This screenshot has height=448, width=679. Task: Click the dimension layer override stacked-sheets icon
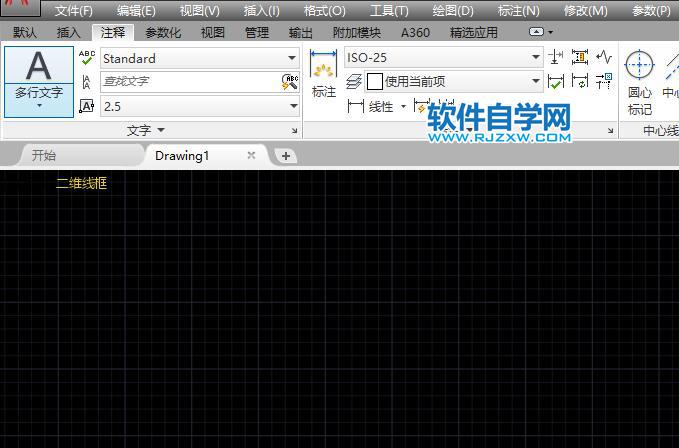tap(354, 81)
